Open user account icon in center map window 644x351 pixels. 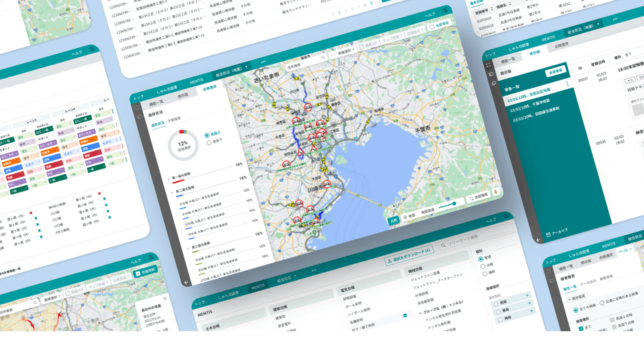pos(446,10)
